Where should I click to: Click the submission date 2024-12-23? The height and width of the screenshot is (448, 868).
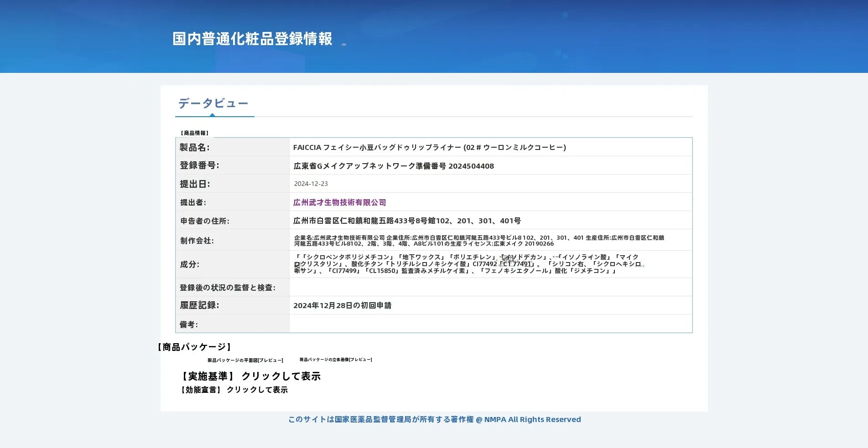(x=311, y=184)
